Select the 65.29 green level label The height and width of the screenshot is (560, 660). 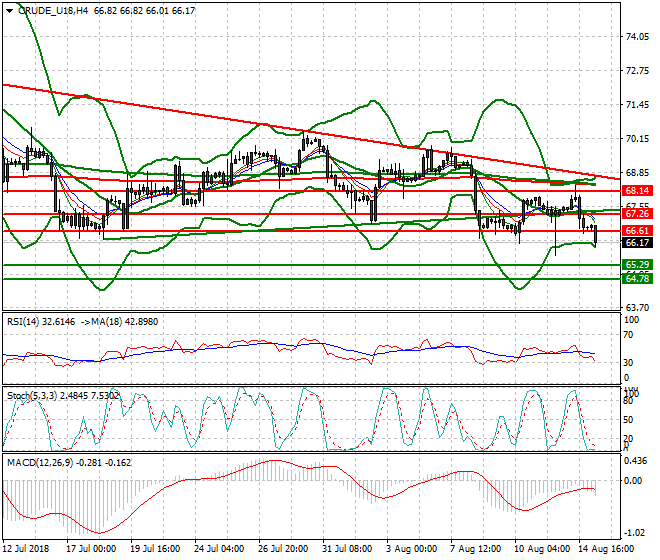click(x=637, y=265)
